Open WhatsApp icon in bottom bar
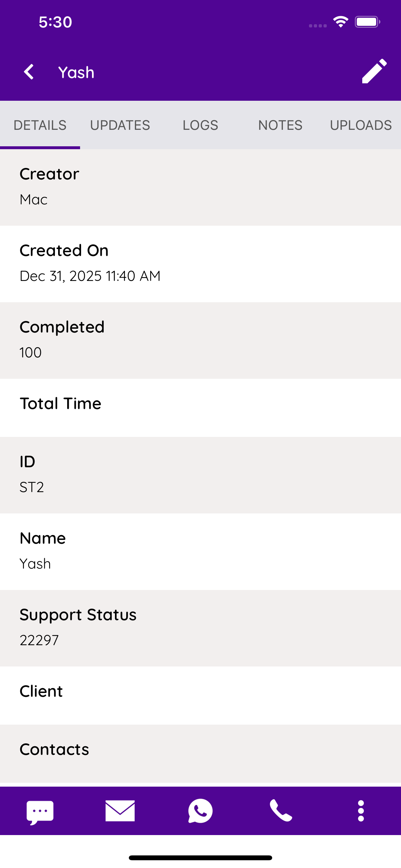401x868 pixels. 200,811
